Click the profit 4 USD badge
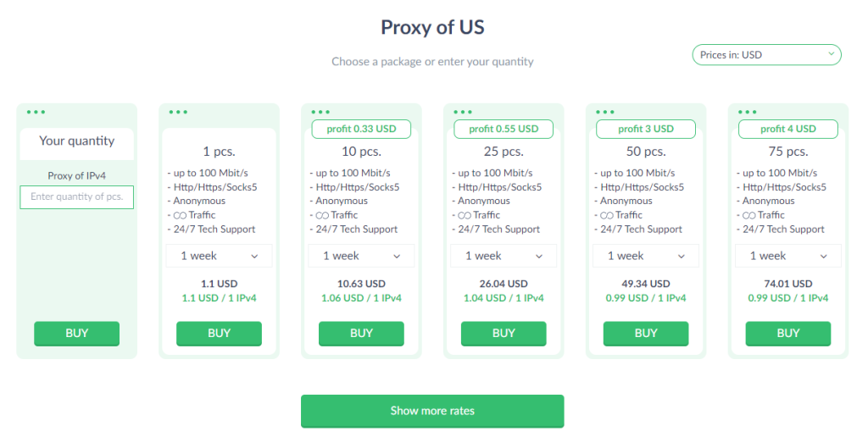Image resolution: width=868 pixels, height=448 pixels. tap(788, 129)
